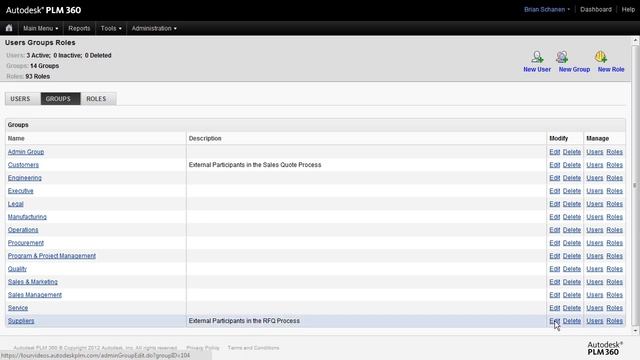Click the Privacy Policy footer link
Screen dimensions: 640x360
pyautogui.click(x=203, y=348)
